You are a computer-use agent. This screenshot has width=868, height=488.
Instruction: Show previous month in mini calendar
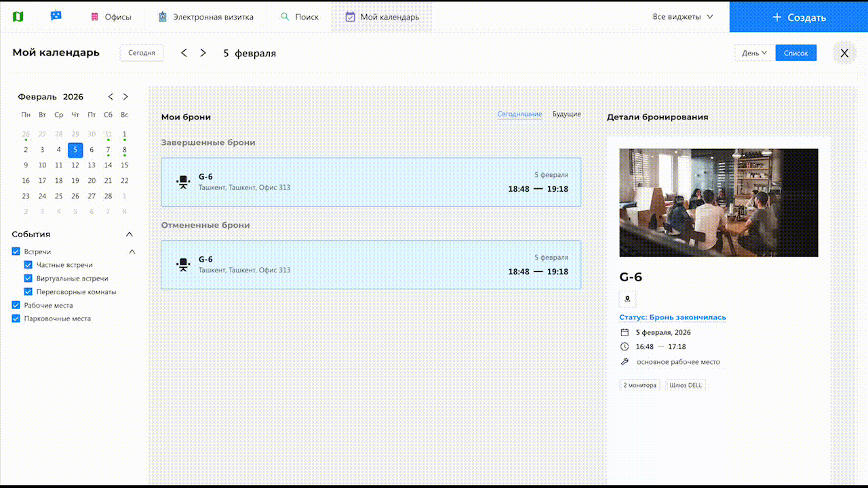111,97
